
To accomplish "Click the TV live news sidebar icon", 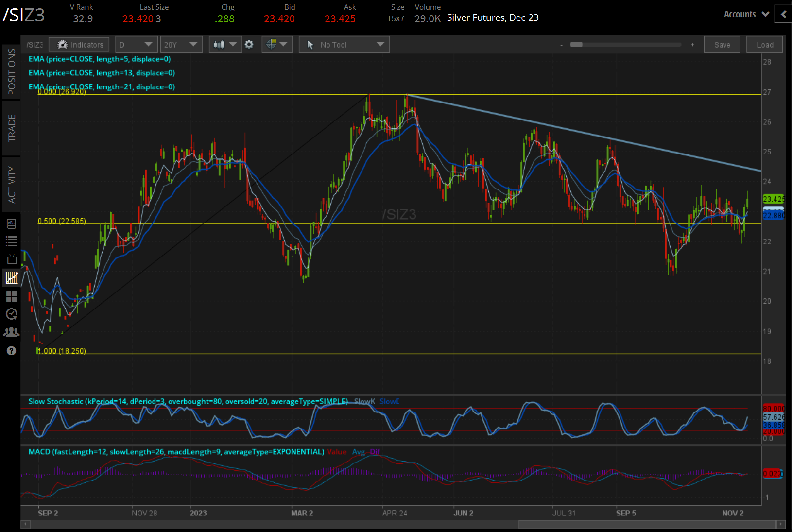I will click(x=12, y=259).
